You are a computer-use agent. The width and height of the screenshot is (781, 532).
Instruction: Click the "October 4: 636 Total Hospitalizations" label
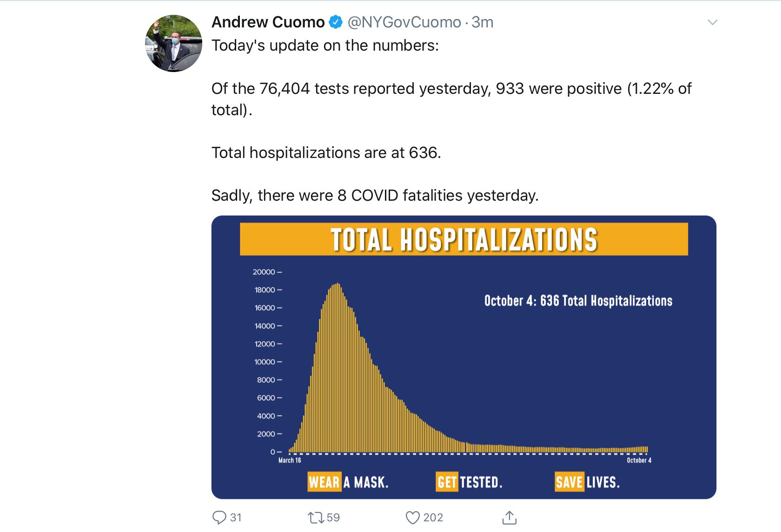tap(578, 301)
